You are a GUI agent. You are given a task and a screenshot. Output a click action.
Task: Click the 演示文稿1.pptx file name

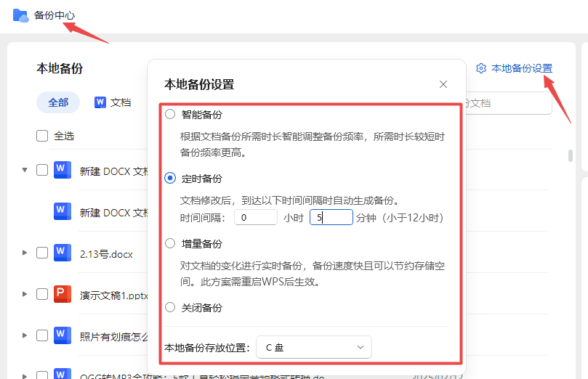coord(114,296)
